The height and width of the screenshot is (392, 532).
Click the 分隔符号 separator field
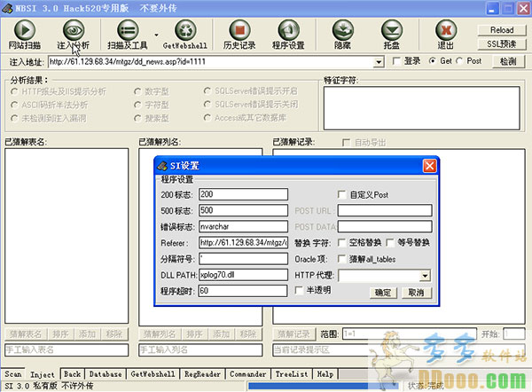(x=243, y=259)
